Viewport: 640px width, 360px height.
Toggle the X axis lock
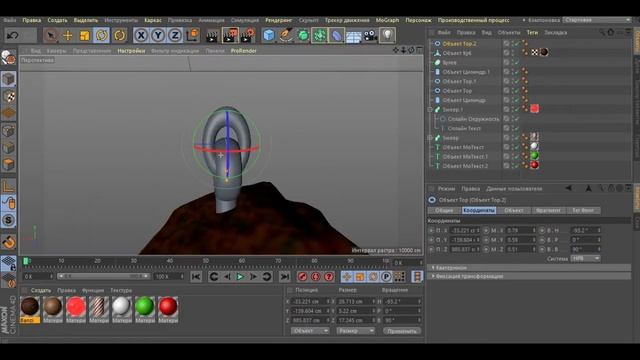[x=141, y=36]
